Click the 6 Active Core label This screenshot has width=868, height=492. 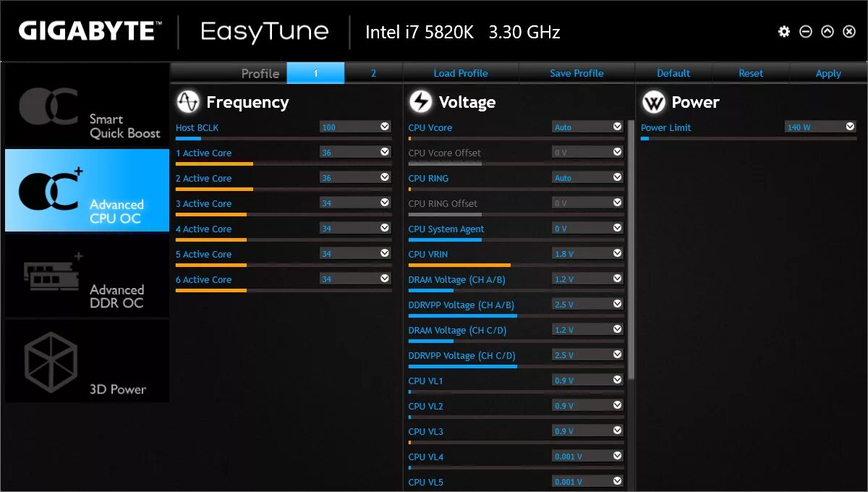click(x=203, y=279)
